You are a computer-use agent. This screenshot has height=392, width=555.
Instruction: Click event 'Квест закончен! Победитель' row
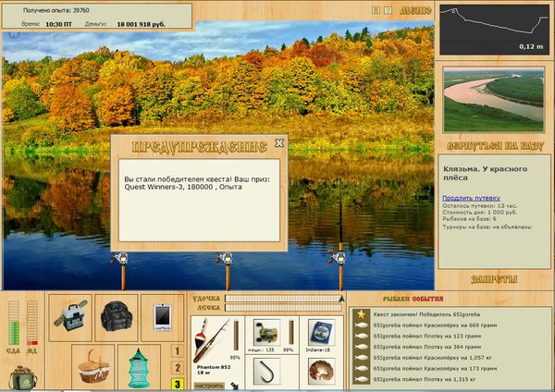pyautogui.click(x=426, y=314)
